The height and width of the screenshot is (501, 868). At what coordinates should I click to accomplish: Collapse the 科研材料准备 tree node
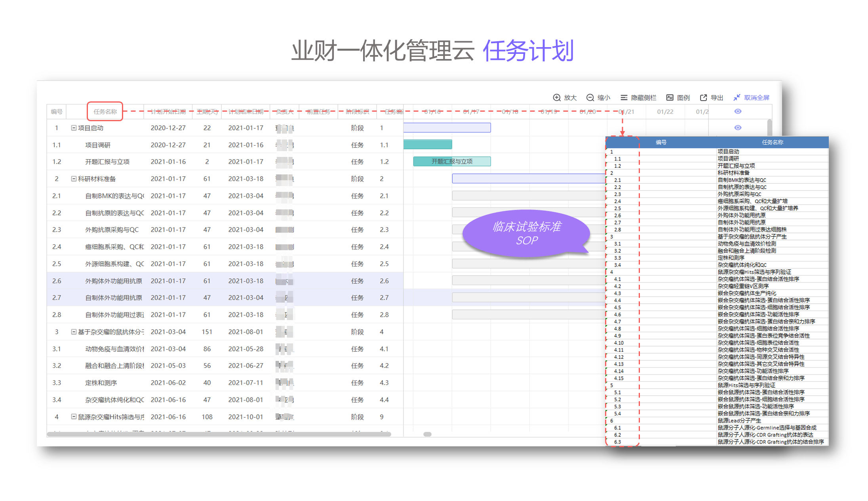tap(74, 179)
